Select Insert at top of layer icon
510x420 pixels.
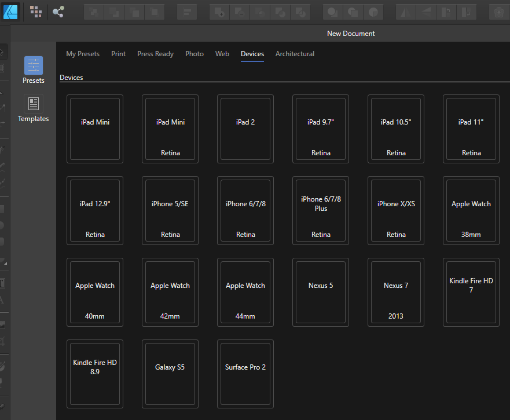point(353,12)
